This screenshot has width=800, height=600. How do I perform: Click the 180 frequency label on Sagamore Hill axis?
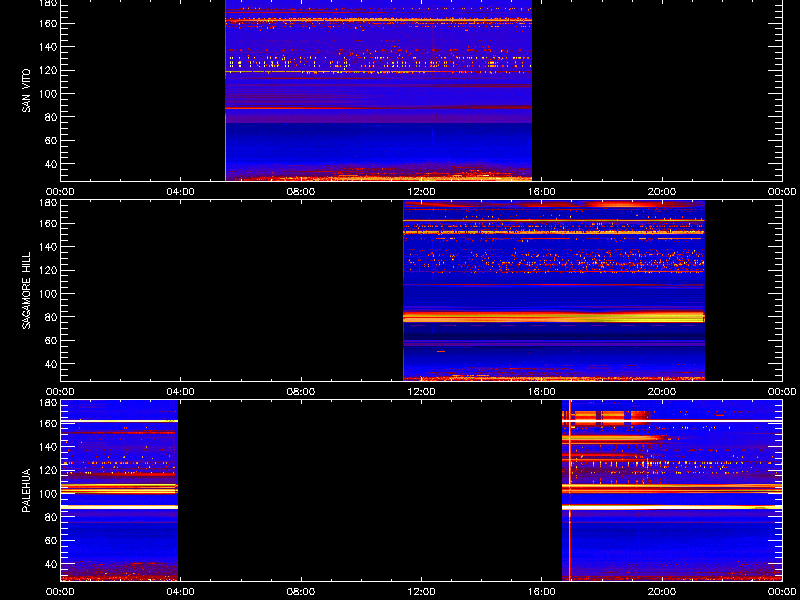[47, 203]
